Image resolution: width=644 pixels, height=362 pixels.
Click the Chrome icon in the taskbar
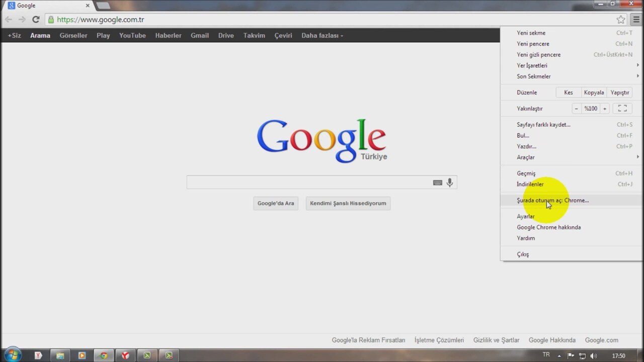click(104, 355)
